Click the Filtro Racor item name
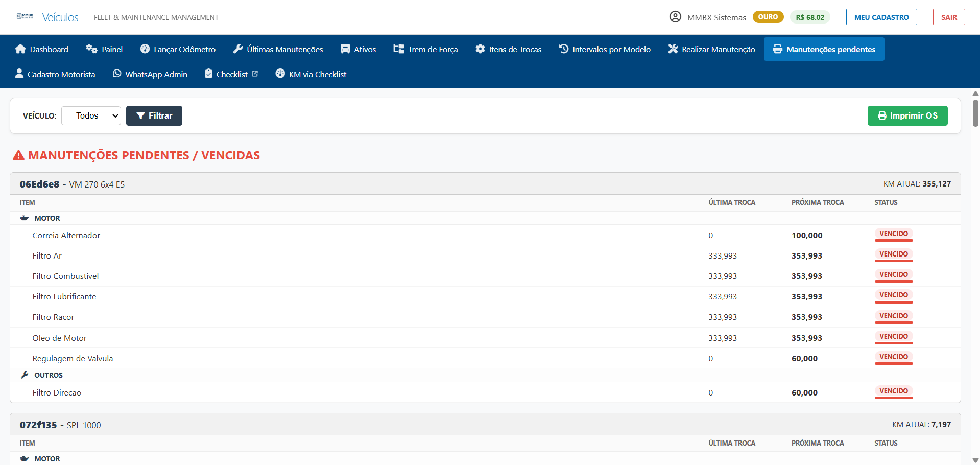Screen dimensions: 980x465 [53, 317]
